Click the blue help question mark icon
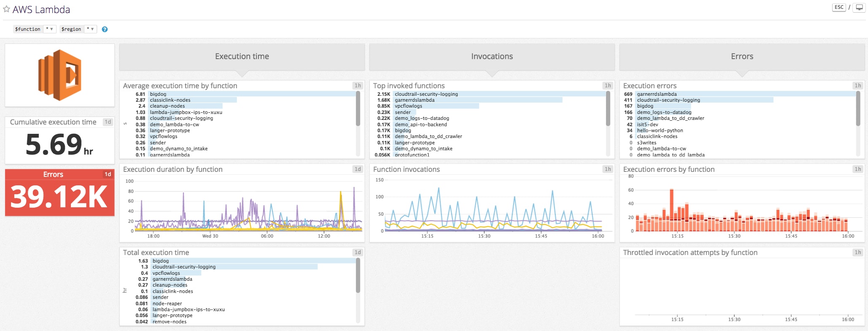Viewport: 868px width, 331px height. 105,29
